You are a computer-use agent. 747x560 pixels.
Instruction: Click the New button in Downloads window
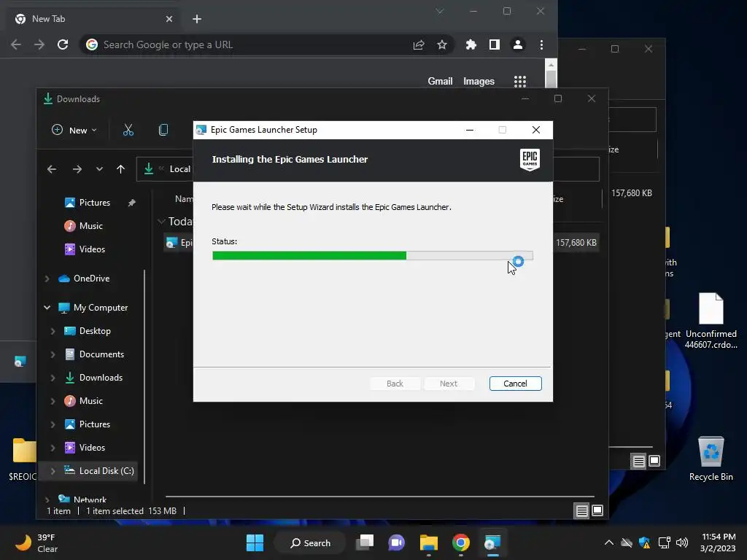coord(74,130)
